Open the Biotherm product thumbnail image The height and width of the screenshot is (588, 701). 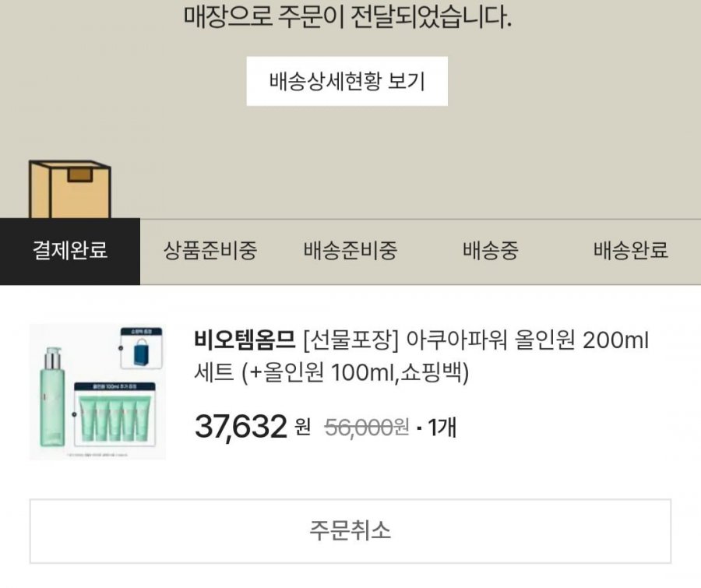pos(97,392)
